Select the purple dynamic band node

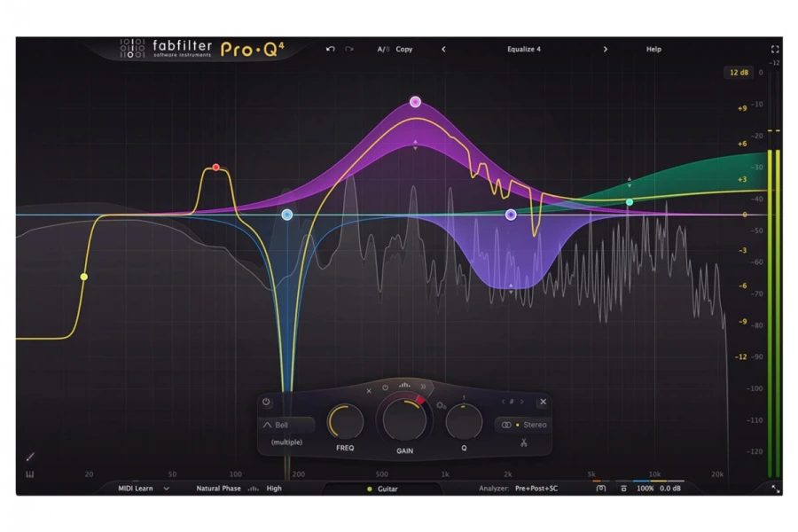511,215
